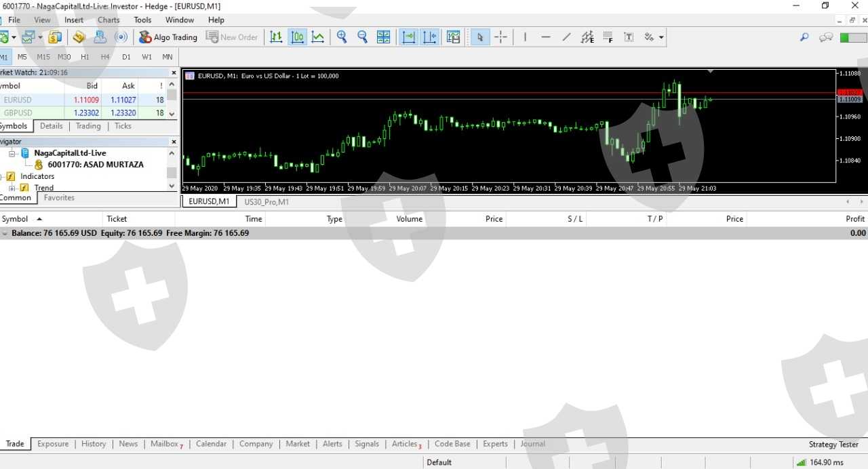Switch to line chart icon
Viewport: 868px width, 469px height.
pyautogui.click(x=317, y=37)
